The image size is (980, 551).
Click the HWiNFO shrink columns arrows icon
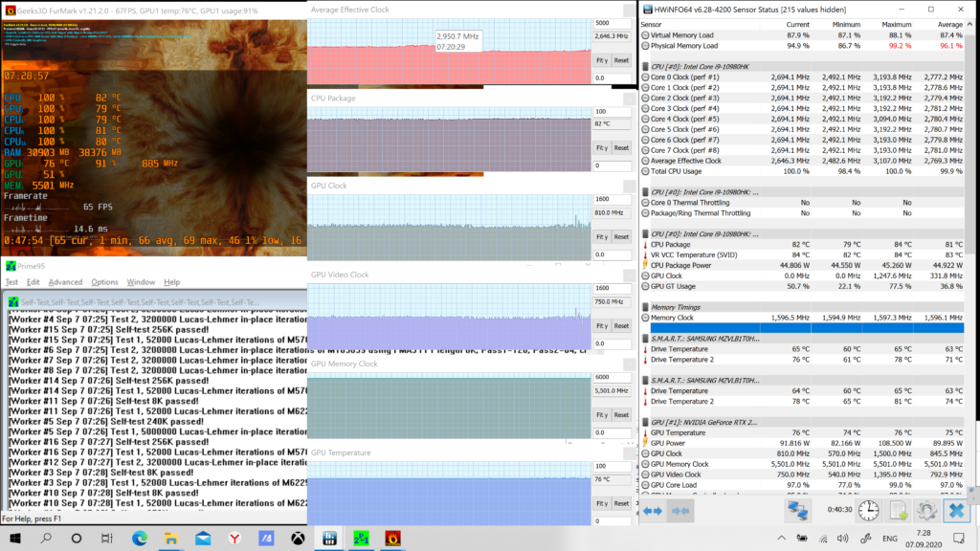[x=680, y=511]
